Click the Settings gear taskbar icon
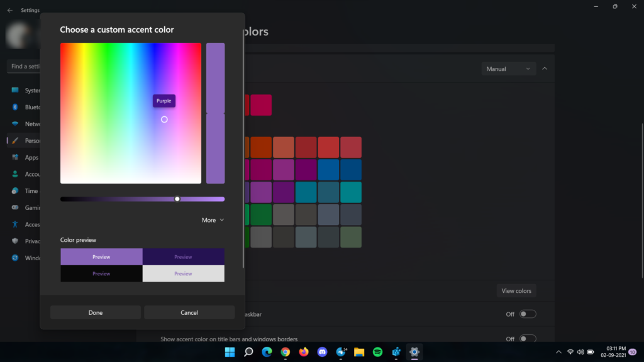644x362 pixels. click(414, 352)
